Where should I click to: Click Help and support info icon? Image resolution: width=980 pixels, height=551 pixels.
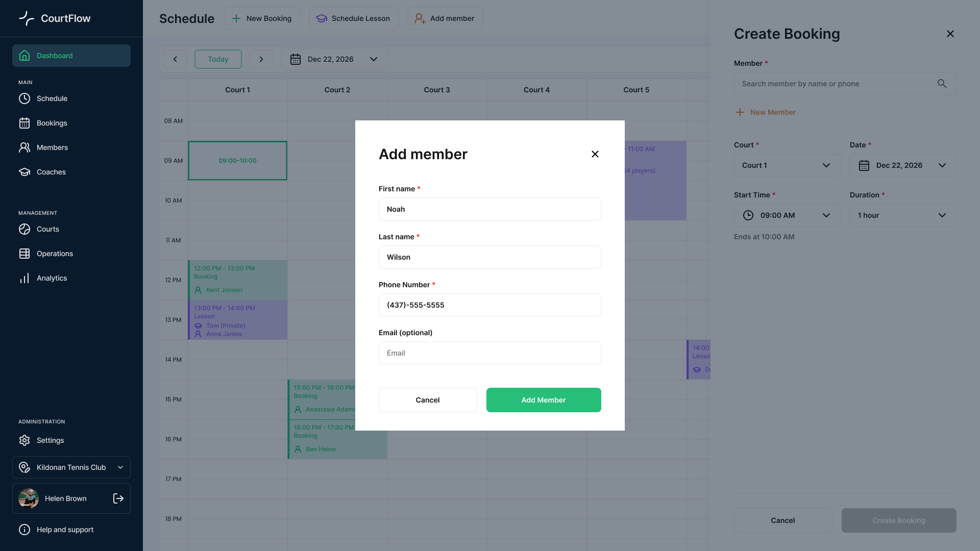(24, 530)
